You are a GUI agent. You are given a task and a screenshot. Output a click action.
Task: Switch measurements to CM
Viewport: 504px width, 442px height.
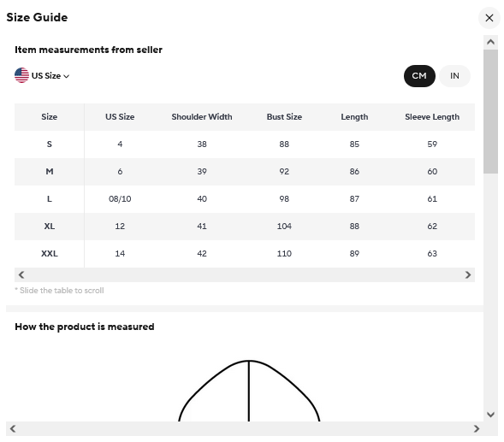[419, 76]
